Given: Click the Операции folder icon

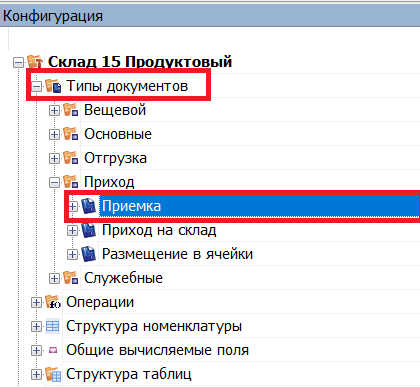Looking at the screenshot, I should pos(53,302).
